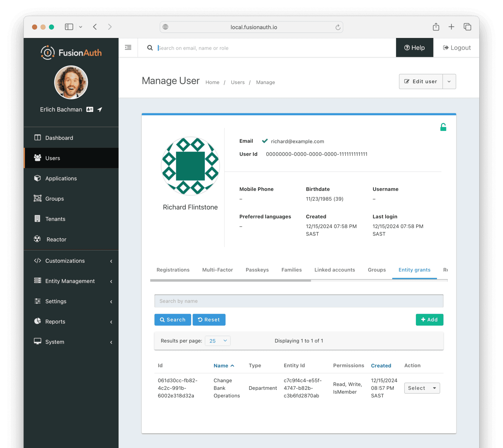Click the magnifying glass search icon

[x=150, y=48]
